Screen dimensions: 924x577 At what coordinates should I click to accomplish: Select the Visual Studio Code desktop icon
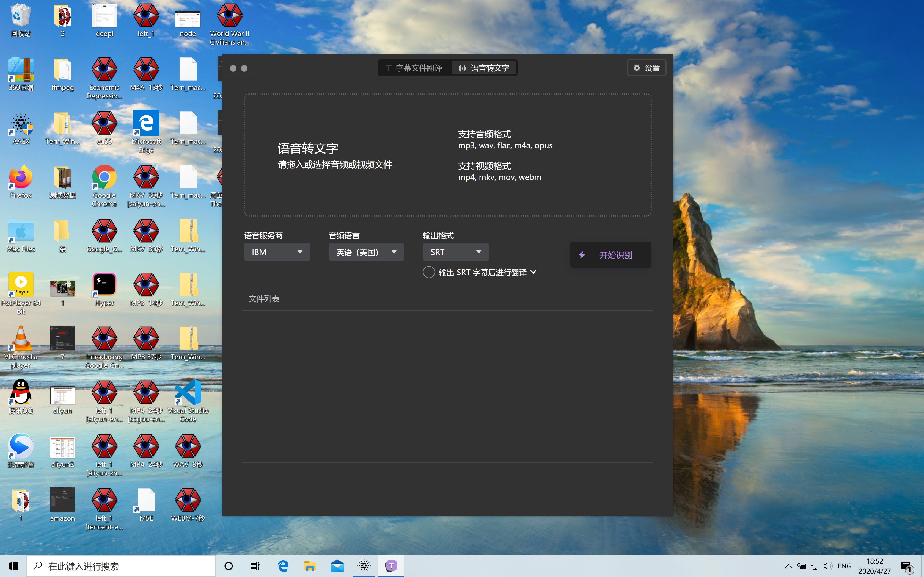point(188,393)
